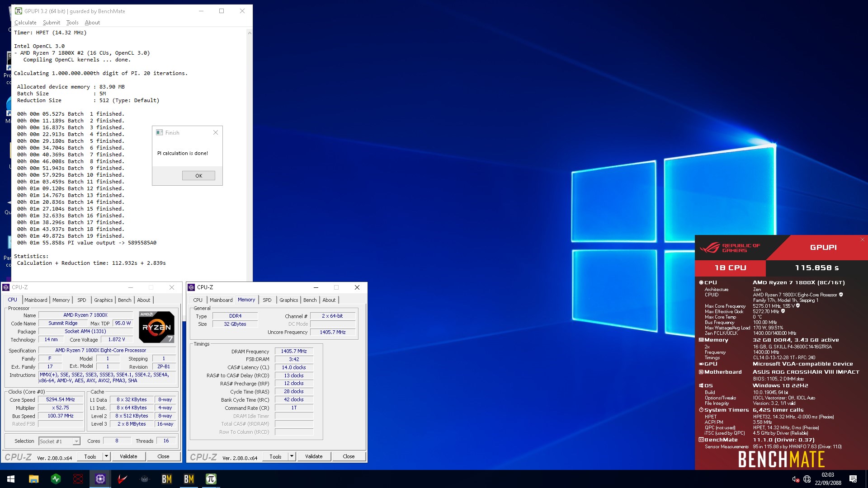This screenshot has width=868, height=488.
Task: Click the Code Name field Summit Ridge
Action: (63, 324)
